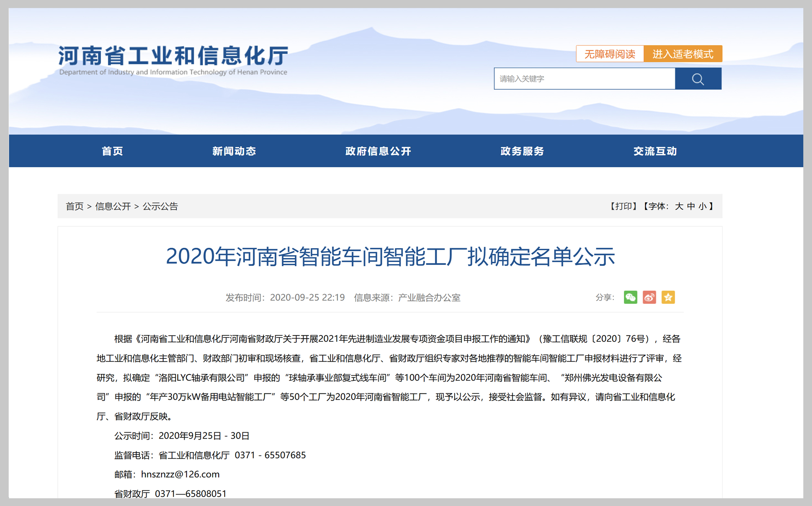
Task: Share article via WeChat icon
Action: click(x=630, y=297)
